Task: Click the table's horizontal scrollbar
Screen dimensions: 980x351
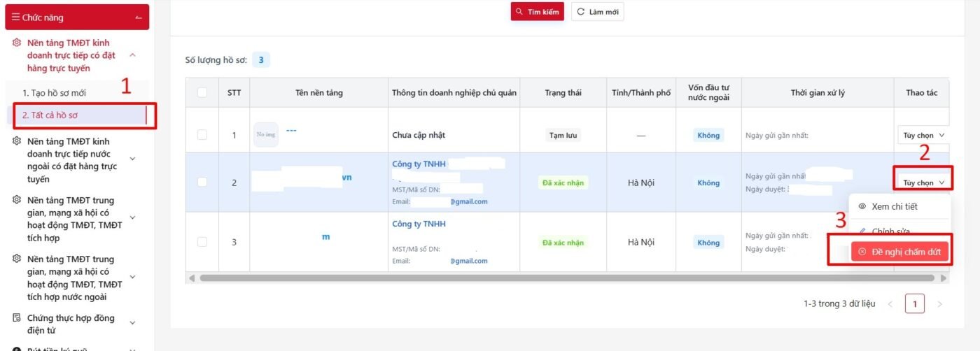Action: [x=567, y=278]
